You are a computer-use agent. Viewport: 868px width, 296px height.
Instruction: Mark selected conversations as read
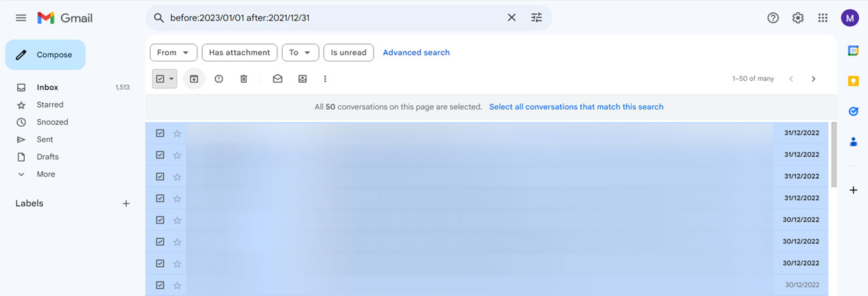point(278,79)
